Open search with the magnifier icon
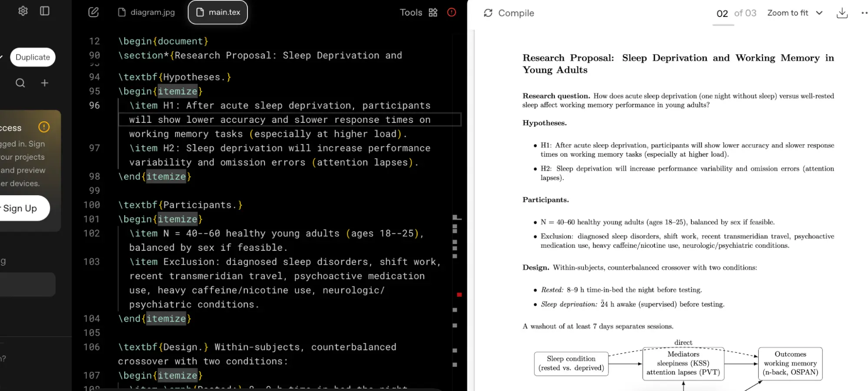This screenshot has height=391, width=868. tap(20, 83)
